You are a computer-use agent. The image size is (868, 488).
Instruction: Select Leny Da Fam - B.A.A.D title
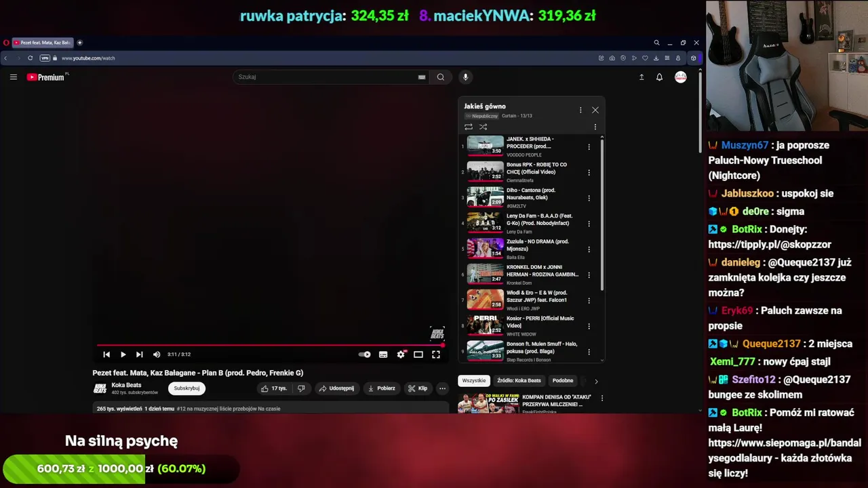pyautogui.click(x=539, y=220)
